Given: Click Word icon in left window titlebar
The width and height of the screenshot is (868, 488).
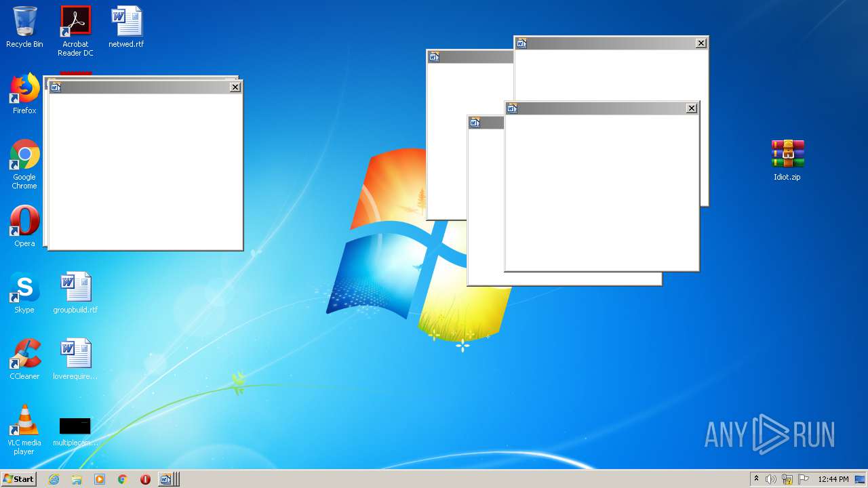Looking at the screenshot, I should coord(56,87).
